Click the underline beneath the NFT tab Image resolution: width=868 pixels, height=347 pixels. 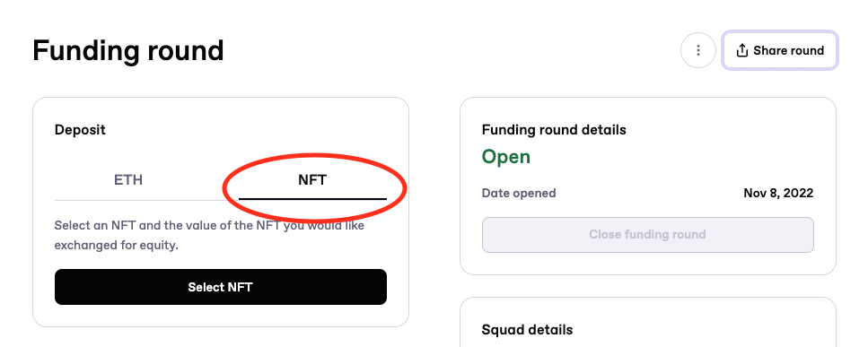tap(312, 199)
